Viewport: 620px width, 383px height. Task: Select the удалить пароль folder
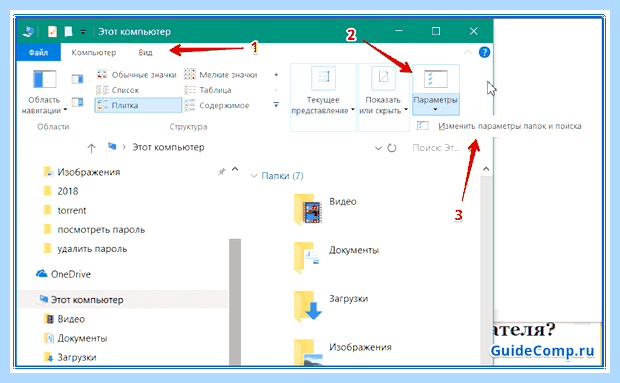[x=92, y=249]
